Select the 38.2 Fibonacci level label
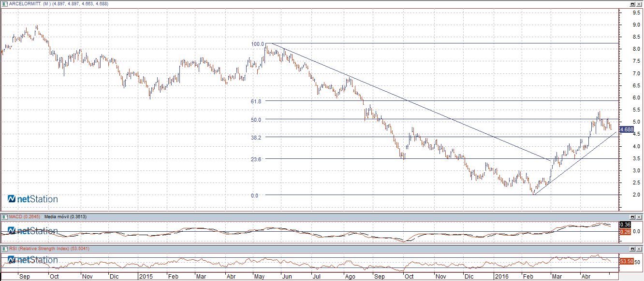This screenshot has height=281, width=644. 256,137
